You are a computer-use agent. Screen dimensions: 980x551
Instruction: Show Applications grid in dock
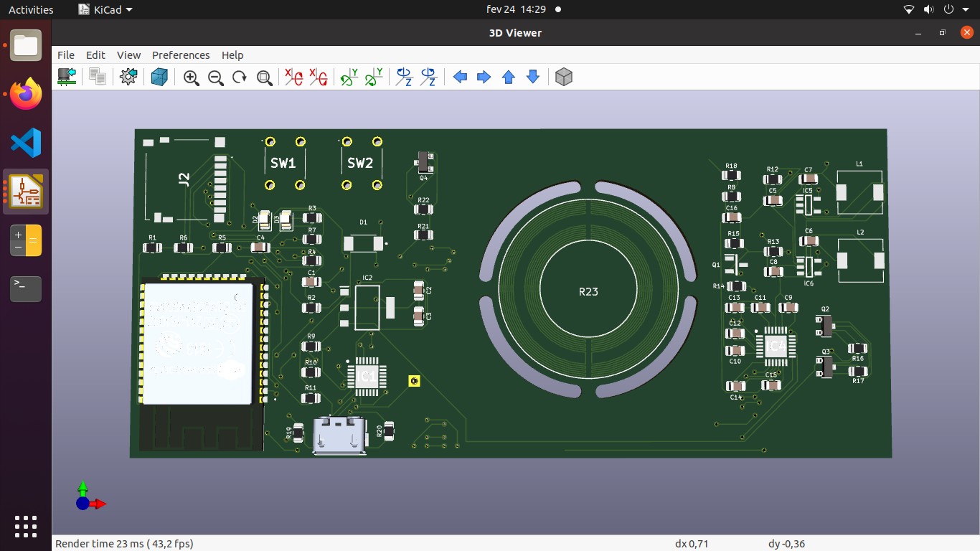click(26, 526)
